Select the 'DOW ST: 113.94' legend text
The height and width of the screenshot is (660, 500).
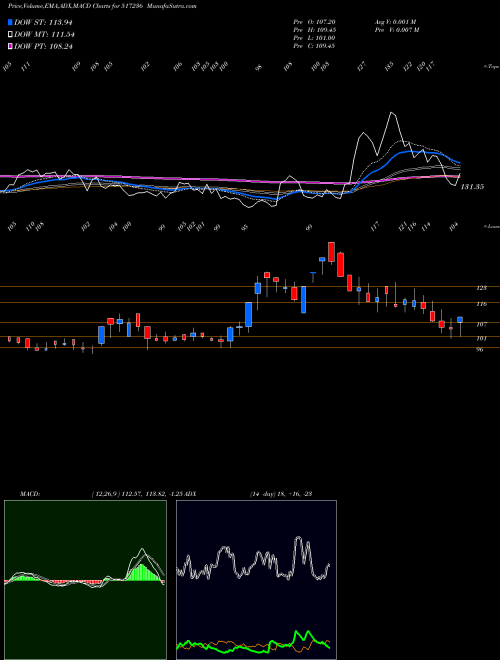pyautogui.click(x=44, y=22)
